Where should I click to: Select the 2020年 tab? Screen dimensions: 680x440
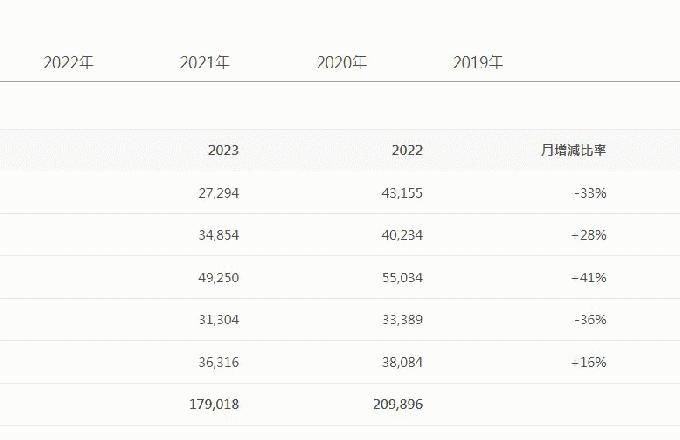[342, 62]
